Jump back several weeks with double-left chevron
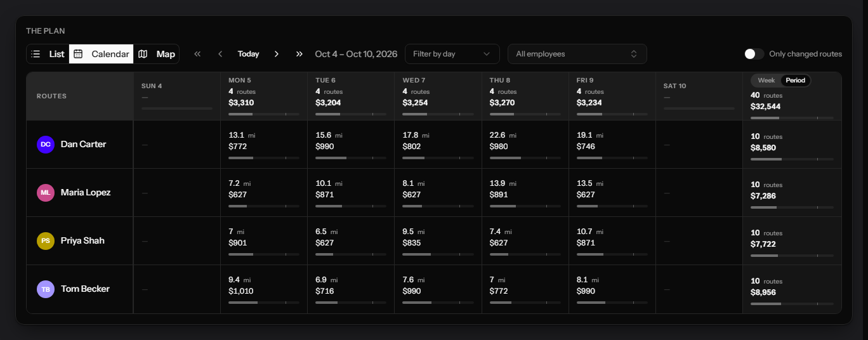868x340 pixels. pos(197,54)
